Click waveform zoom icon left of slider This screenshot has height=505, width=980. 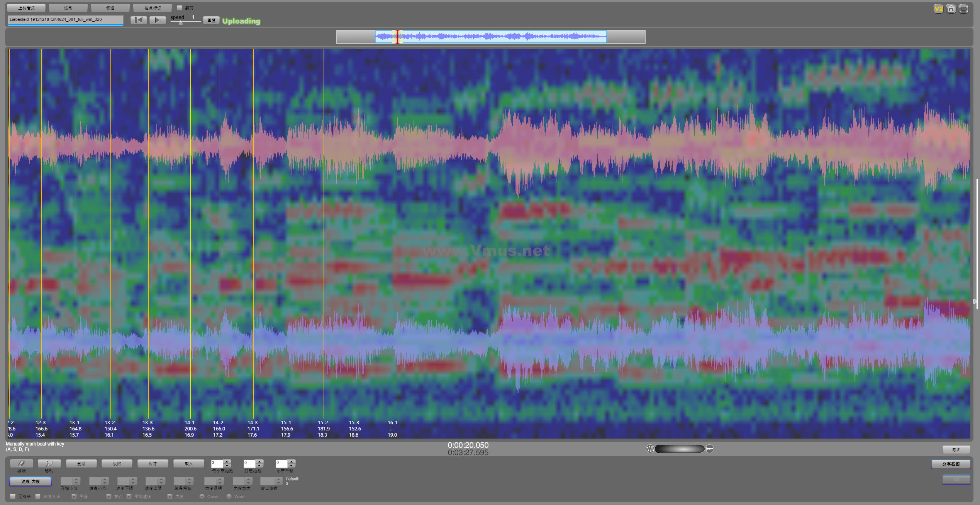point(650,449)
